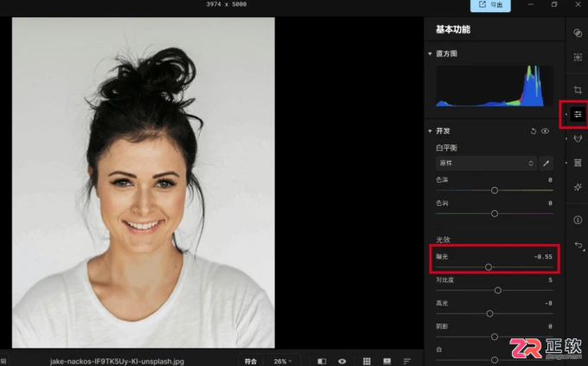Click the 光效 section label
588x366 pixels.
coord(443,240)
